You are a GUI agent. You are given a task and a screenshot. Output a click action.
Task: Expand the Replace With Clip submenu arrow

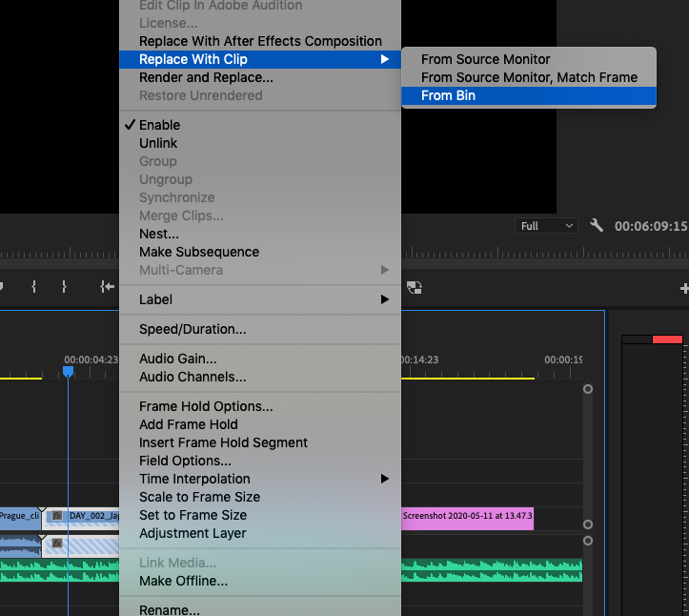tap(384, 59)
